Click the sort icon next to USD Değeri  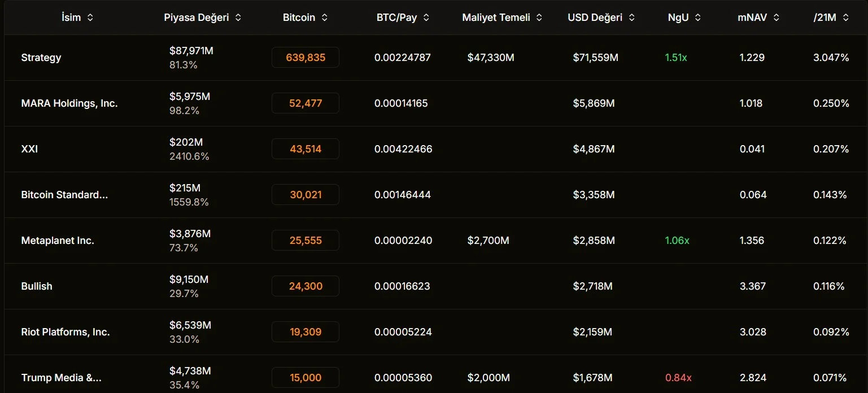tap(631, 18)
